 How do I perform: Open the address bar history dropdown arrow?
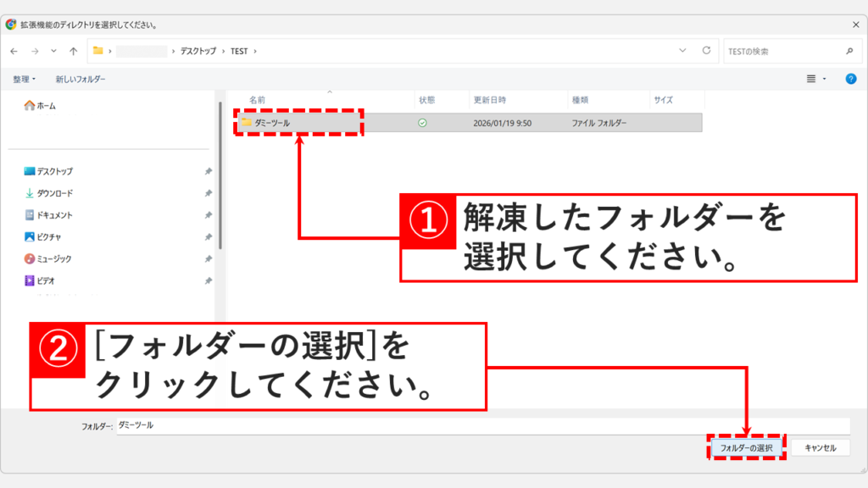683,51
